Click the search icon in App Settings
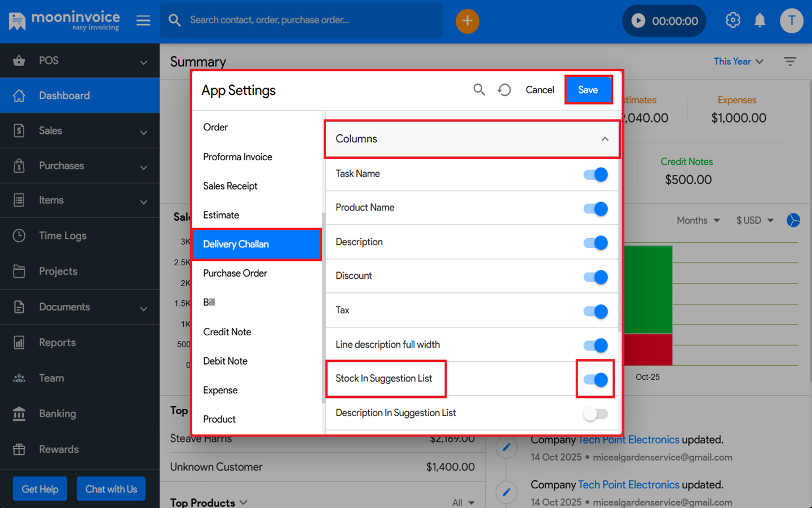This screenshot has height=508, width=812. (479, 90)
